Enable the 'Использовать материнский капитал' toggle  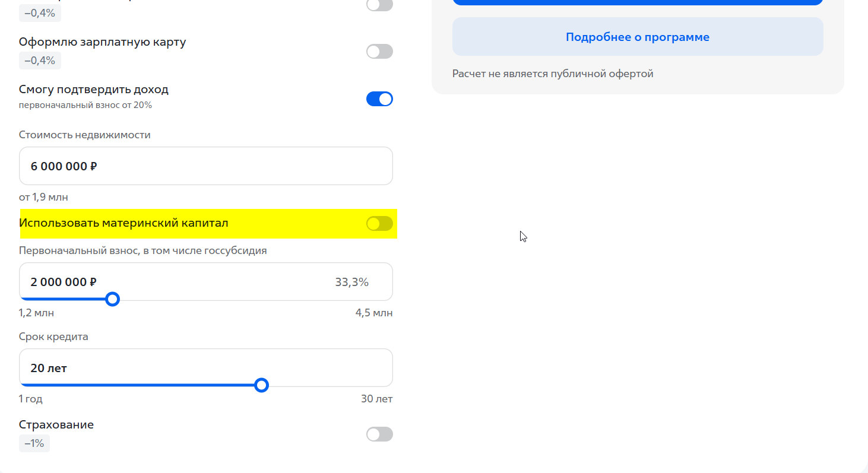point(379,224)
